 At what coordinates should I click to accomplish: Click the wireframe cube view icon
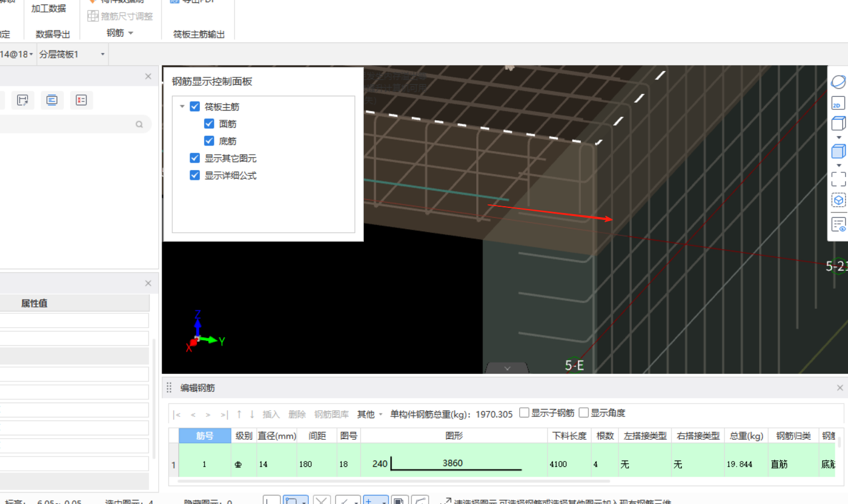[x=838, y=123]
